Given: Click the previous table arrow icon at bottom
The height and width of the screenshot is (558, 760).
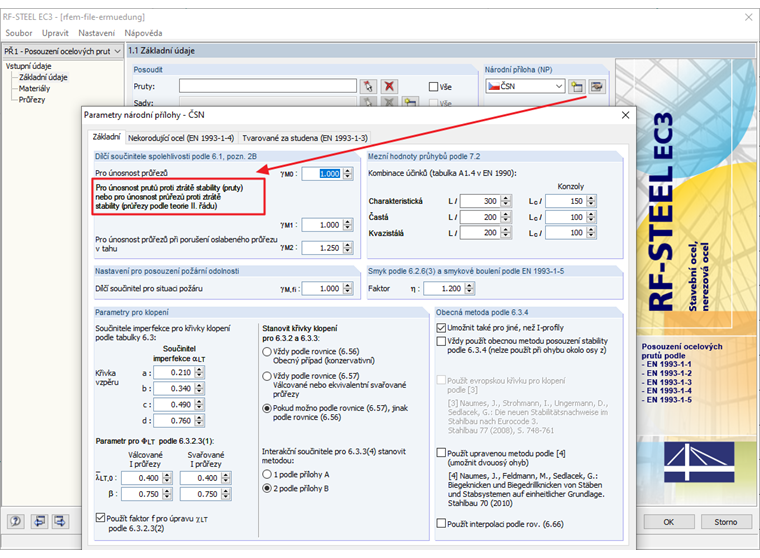Looking at the screenshot, I should tap(39, 521).
